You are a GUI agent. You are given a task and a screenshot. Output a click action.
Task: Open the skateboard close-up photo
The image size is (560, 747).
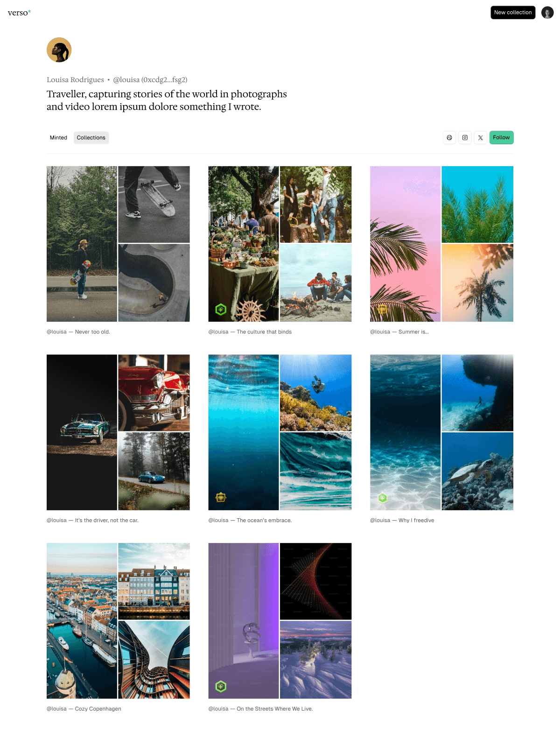[154, 204]
